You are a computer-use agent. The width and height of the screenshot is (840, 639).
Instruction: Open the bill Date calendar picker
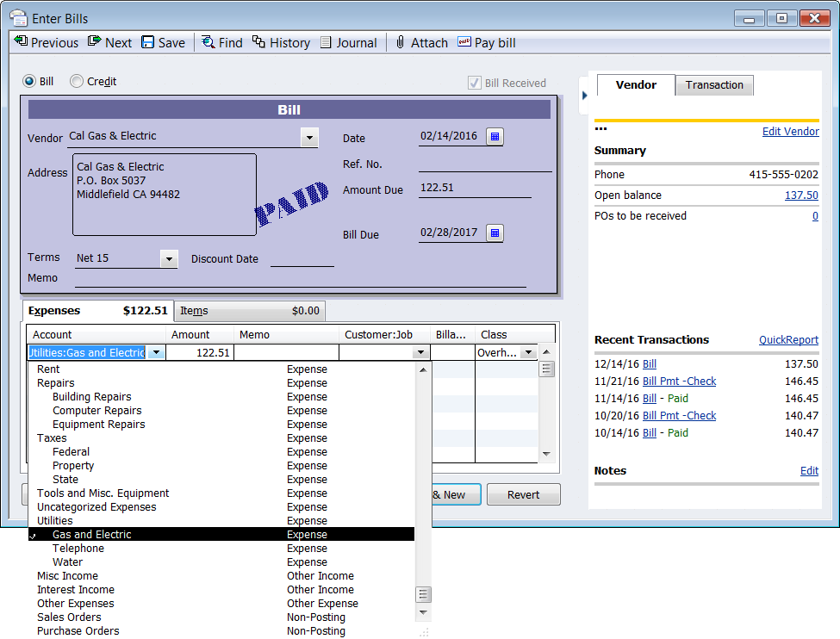(x=495, y=136)
